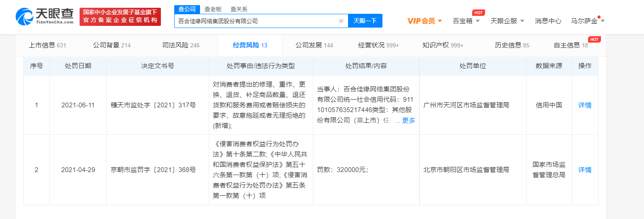Switch to the 查关系 search tab
The width and height of the screenshot is (644, 219).
point(239,9)
